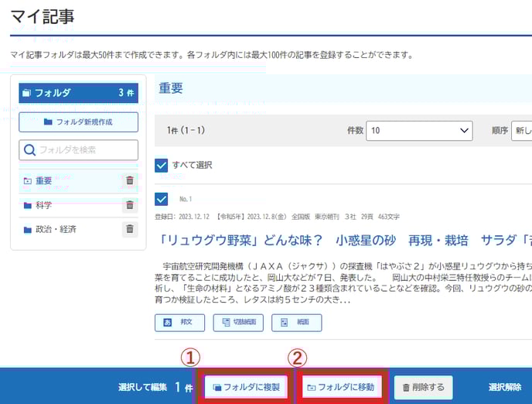Click フォルダ新規作成 button

(x=79, y=122)
